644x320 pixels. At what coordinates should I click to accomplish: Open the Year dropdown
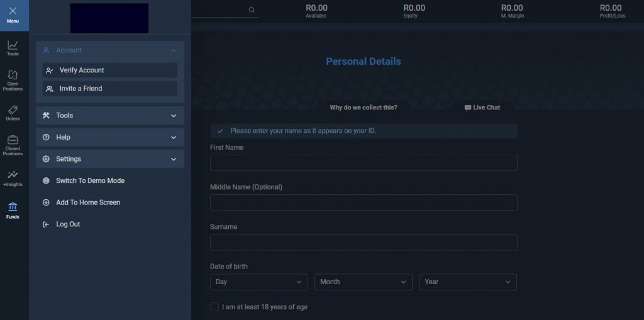[468, 282]
